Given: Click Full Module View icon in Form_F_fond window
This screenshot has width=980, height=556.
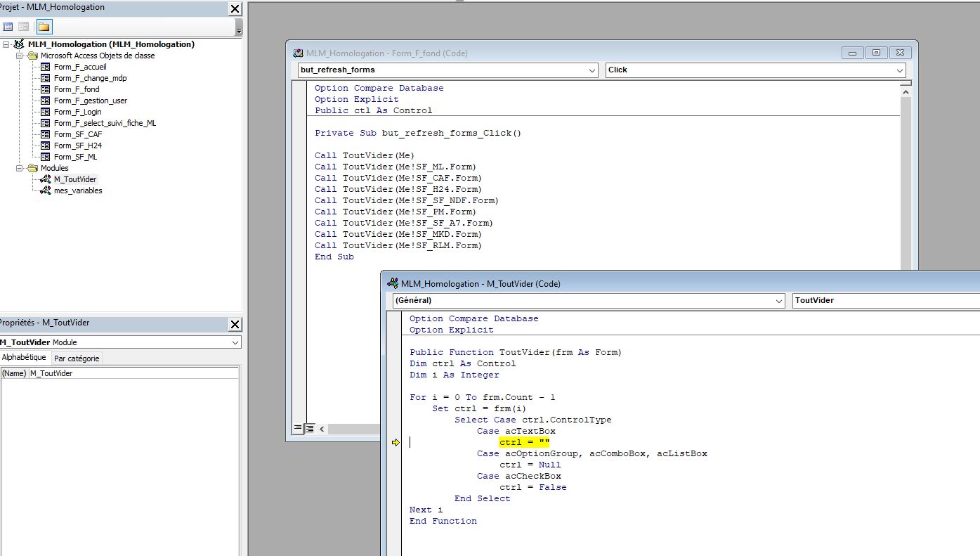Looking at the screenshot, I should [309, 428].
